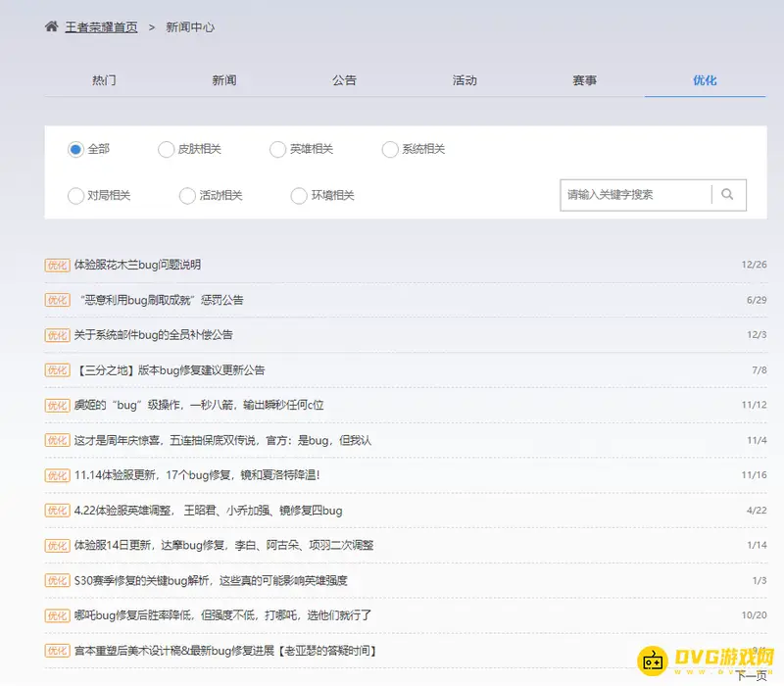Click the 优化 tag beside the first article
Image resolution: width=784 pixels, height=686 pixels.
pos(57,264)
